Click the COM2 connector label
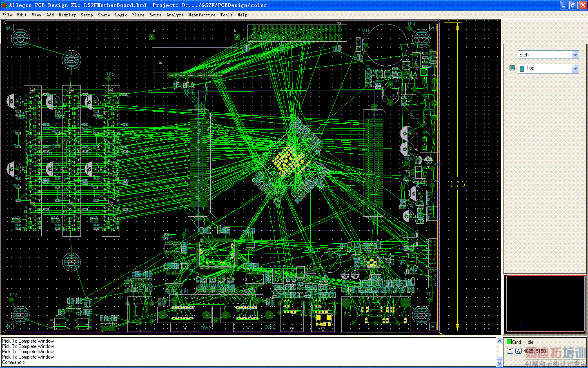Screen dimensions: 588x368 point(205,328)
